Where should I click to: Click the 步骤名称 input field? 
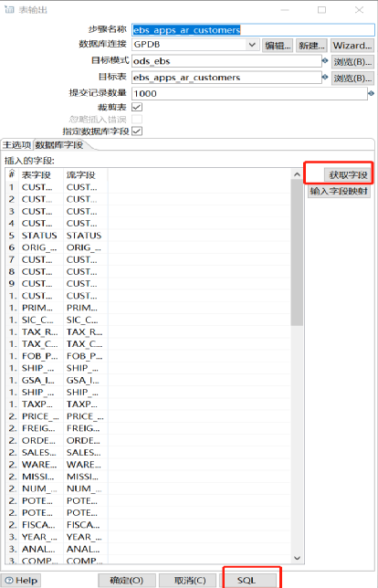253,30
